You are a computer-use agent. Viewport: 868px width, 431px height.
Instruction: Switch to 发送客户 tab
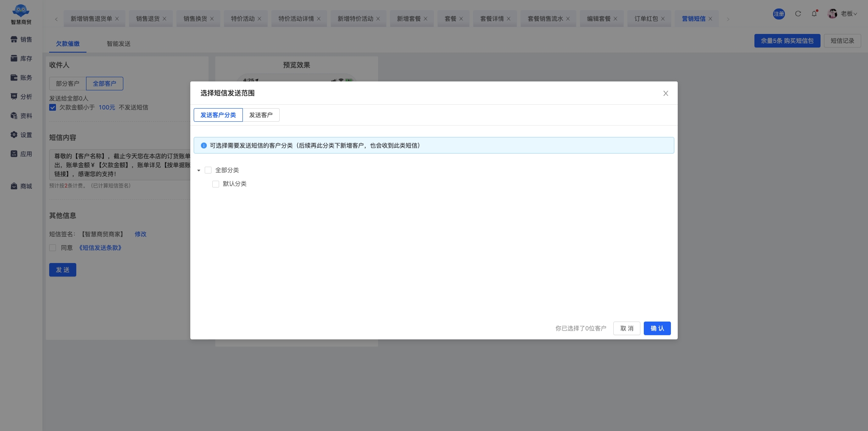pyautogui.click(x=261, y=115)
